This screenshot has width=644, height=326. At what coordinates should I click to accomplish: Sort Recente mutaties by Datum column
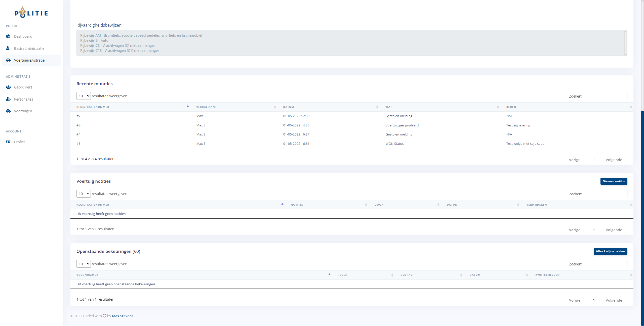[288, 107]
